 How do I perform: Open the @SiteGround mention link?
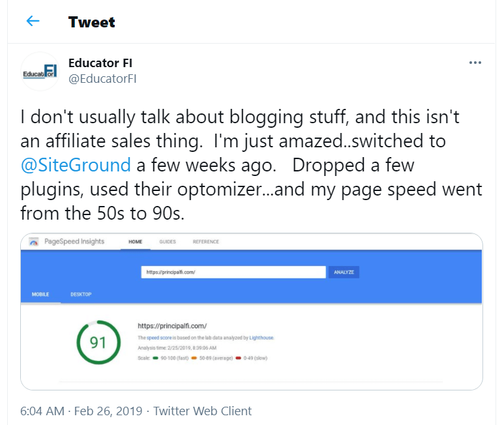76,165
